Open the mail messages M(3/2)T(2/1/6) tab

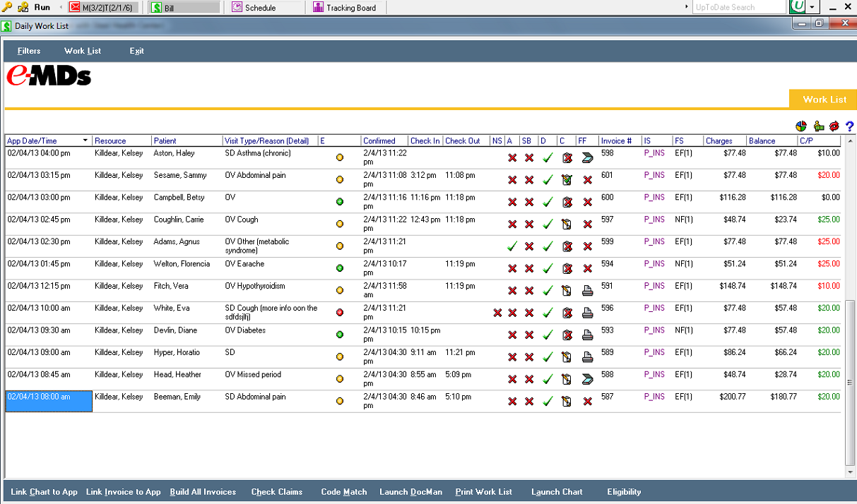[x=103, y=7]
